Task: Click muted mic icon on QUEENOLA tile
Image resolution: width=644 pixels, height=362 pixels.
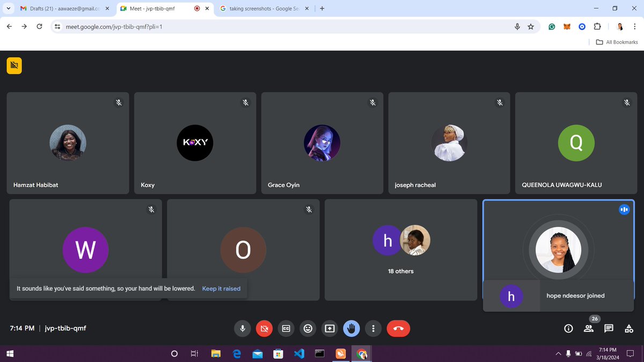Action: (626, 102)
